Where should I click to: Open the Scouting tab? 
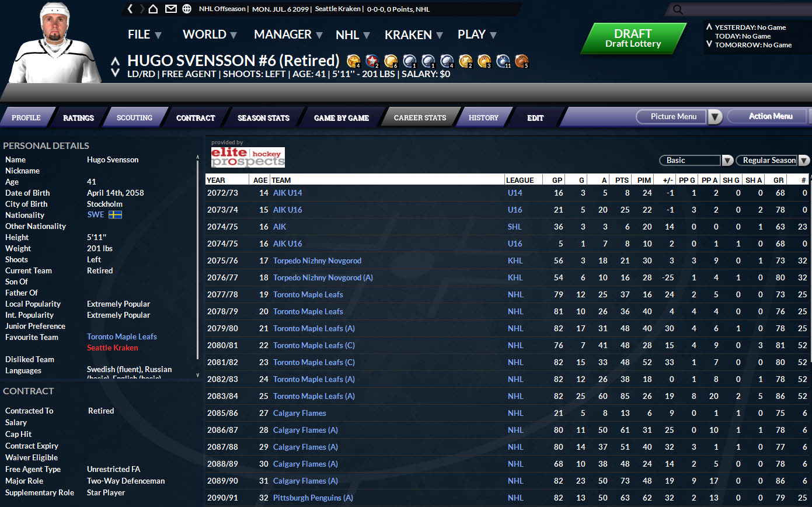pyautogui.click(x=134, y=117)
